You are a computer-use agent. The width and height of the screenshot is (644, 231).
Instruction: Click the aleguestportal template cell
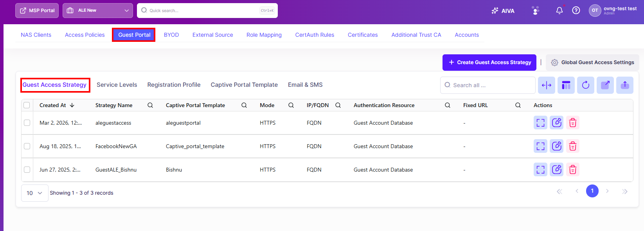(183, 123)
